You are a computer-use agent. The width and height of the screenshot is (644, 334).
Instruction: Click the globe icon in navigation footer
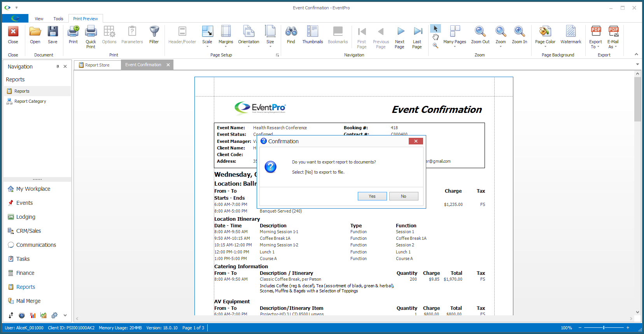[x=22, y=315]
